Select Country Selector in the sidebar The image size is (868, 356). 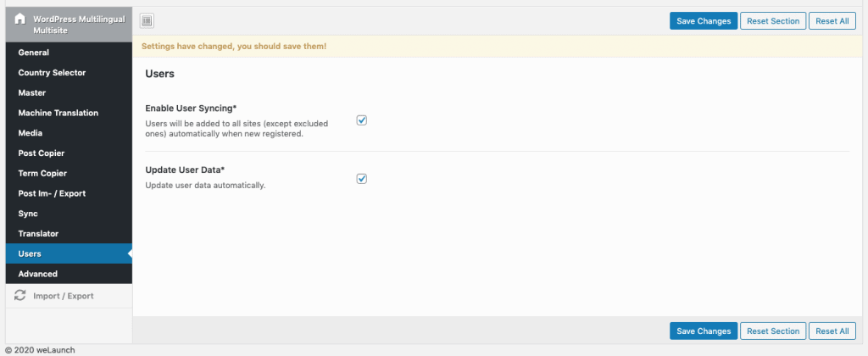coord(52,73)
